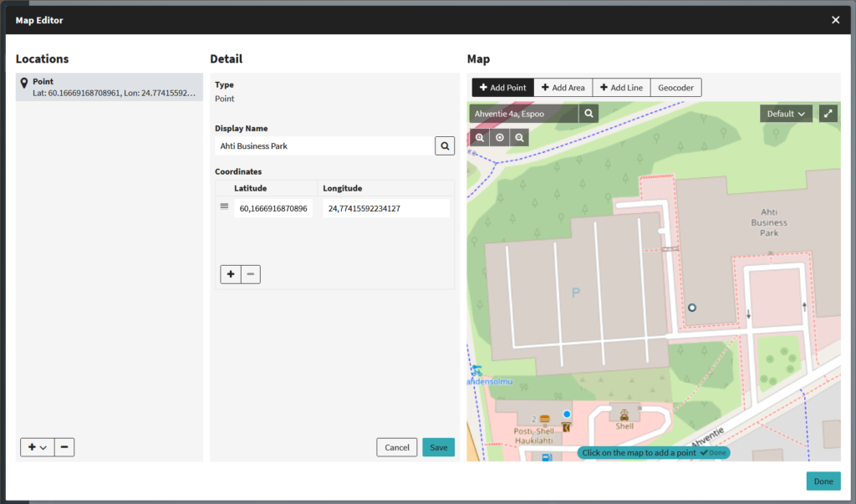
Task: Switch to Add Line tool
Action: tap(621, 88)
